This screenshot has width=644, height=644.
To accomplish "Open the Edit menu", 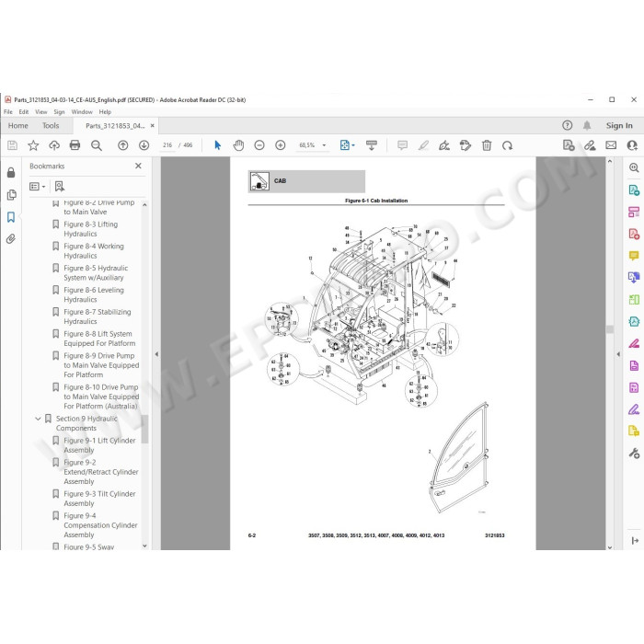I will [x=24, y=111].
